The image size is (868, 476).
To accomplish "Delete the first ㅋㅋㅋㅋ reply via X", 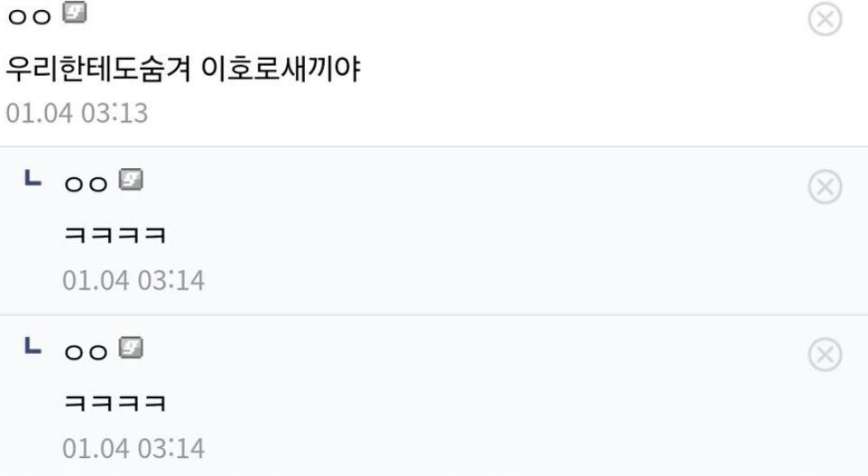I will tap(826, 187).
